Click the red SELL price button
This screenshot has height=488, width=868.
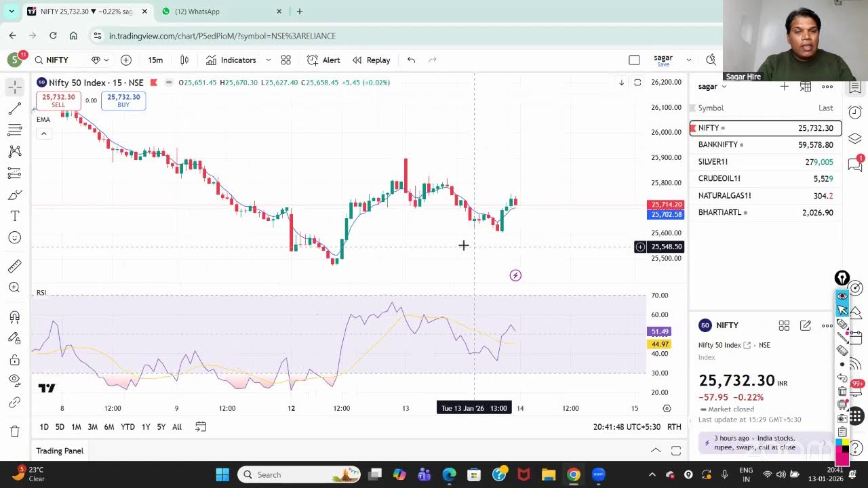[58, 100]
